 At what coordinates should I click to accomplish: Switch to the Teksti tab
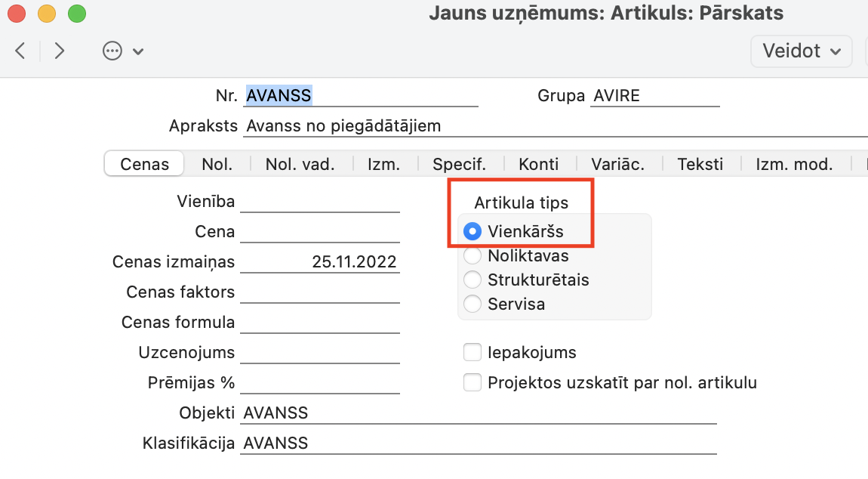(x=700, y=164)
